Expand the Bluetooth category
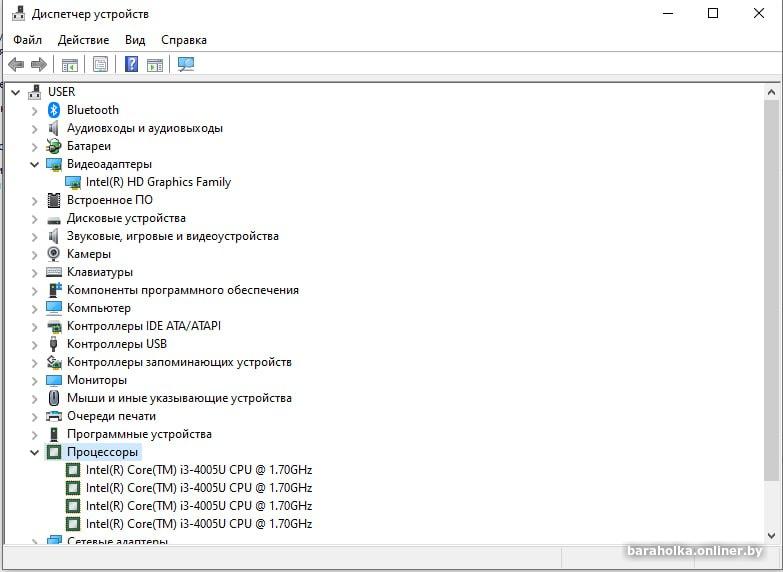This screenshot has width=783, height=572. pos(34,110)
